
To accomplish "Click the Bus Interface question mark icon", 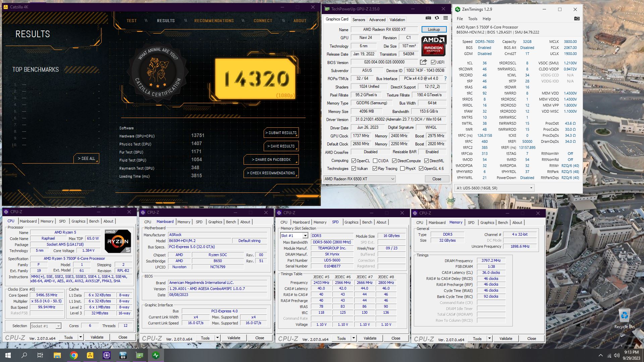I will coord(445,78).
